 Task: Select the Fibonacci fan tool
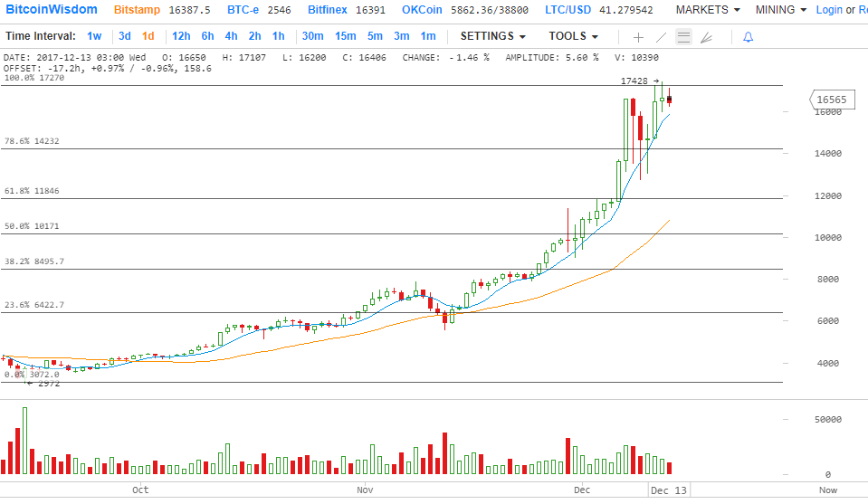[x=707, y=37]
